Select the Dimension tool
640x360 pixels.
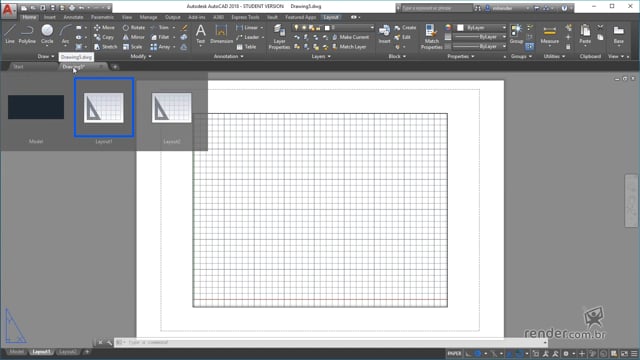(x=221, y=34)
